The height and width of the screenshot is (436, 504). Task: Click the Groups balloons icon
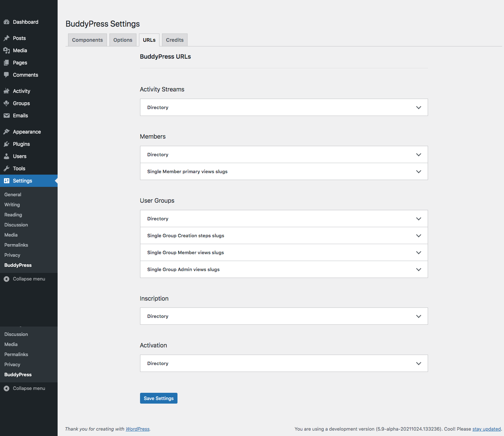tap(6, 103)
